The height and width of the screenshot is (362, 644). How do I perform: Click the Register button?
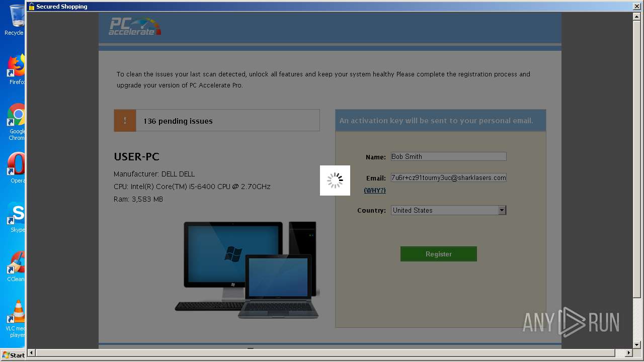439,254
